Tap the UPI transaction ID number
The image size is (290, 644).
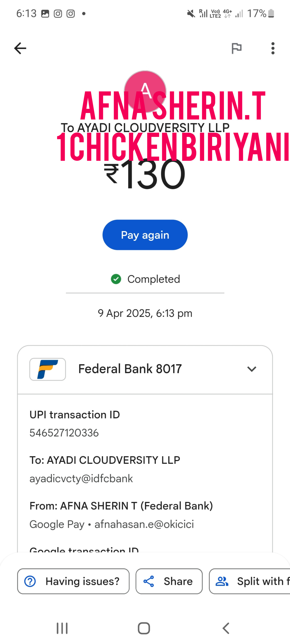pos(64,433)
